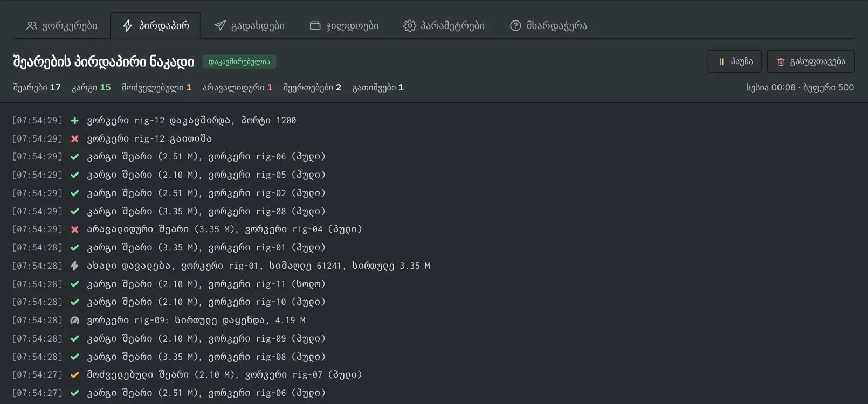
Task: Select the პირდაპირ live tab
Action: (x=156, y=26)
